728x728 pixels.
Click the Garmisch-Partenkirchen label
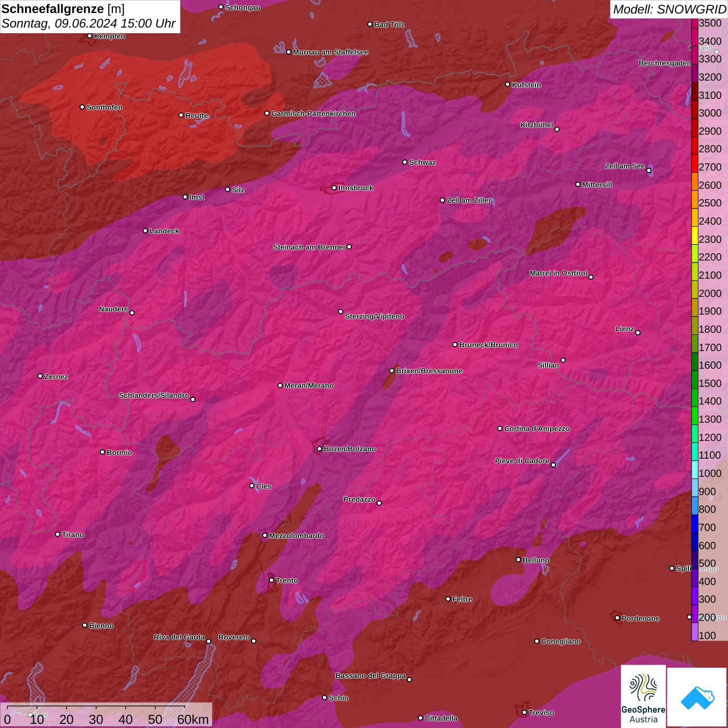click(x=314, y=113)
